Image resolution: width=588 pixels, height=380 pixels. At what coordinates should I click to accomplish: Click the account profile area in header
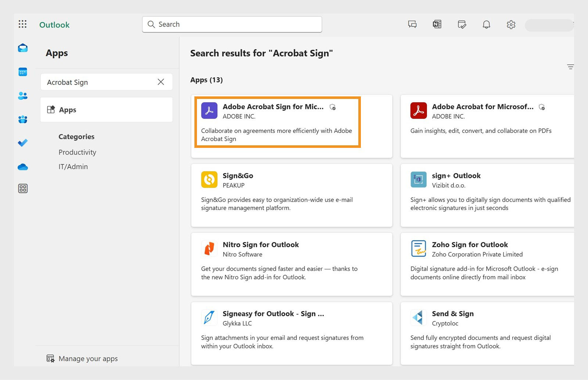549,25
